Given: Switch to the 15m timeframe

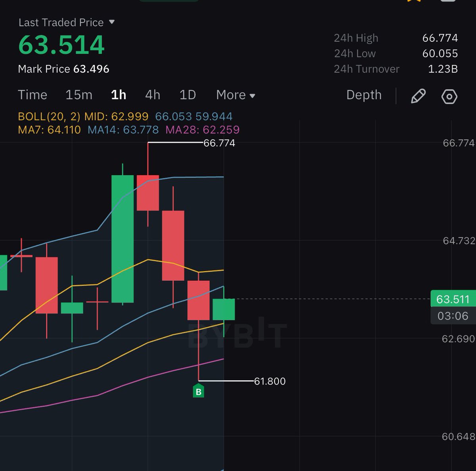Looking at the screenshot, I should (79, 95).
